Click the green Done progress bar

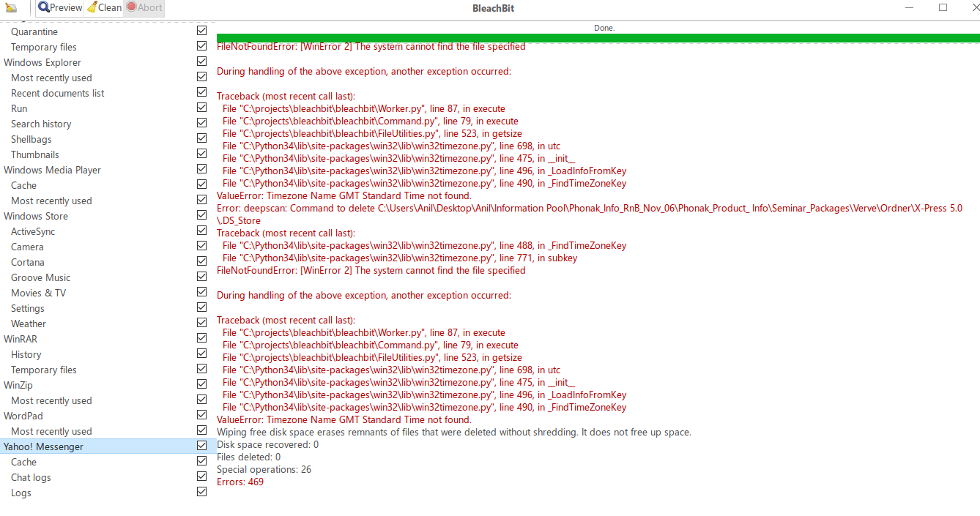pos(598,38)
